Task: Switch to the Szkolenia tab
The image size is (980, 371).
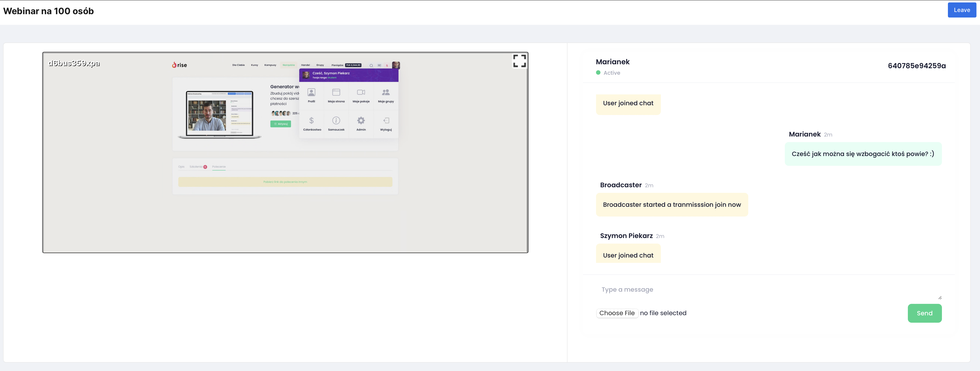Action: [196, 167]
